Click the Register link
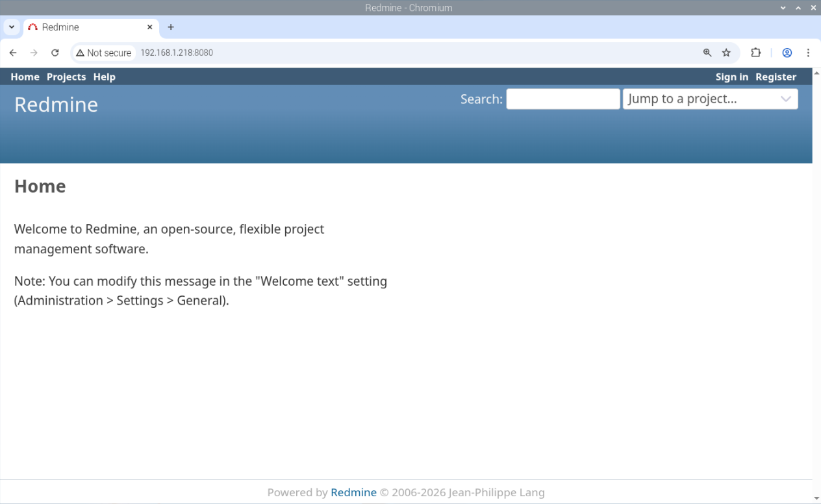The image size is (821, 504). (x=776, y=77)
